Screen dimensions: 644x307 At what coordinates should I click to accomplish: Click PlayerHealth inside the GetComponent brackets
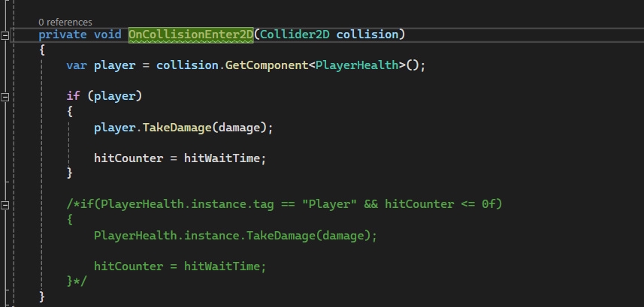click(x=357, y=65)
